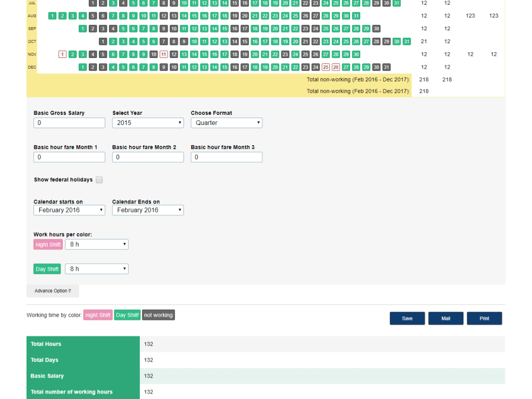The image size is (532, 399).
Task: Pick night Shift in Working time by color
Action: coord(98,315)
